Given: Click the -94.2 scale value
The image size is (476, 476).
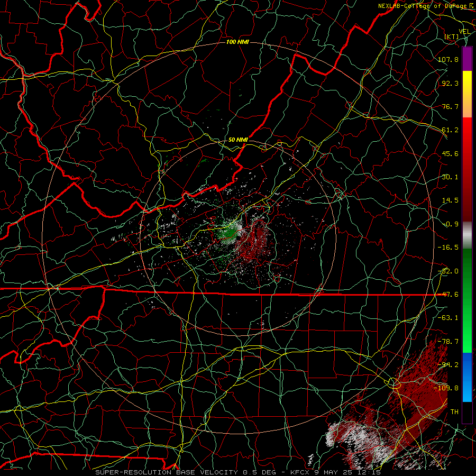Looking at the screenshot, I should pyautogui.click(x=448, y=365).
